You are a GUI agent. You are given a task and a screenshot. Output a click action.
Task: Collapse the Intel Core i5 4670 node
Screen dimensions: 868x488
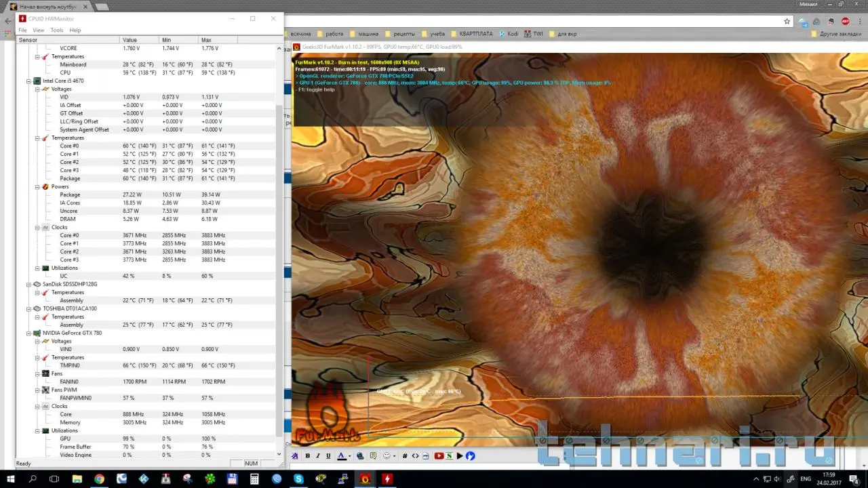coord(28,81)
